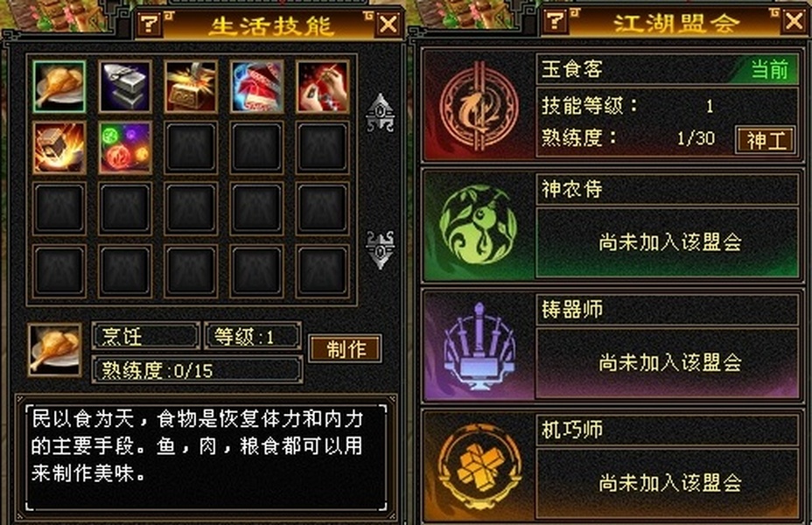
Task: Select the red robe tailoring skill icon
Action: (x=257, y=87)
